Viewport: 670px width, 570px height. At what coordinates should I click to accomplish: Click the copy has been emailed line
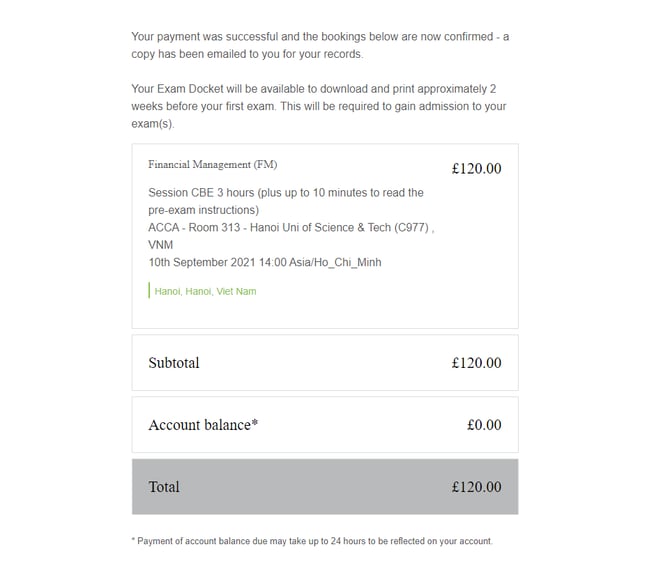247,54
